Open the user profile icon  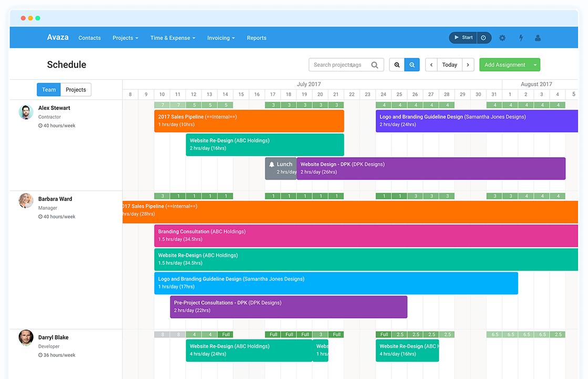pos(538,38)
